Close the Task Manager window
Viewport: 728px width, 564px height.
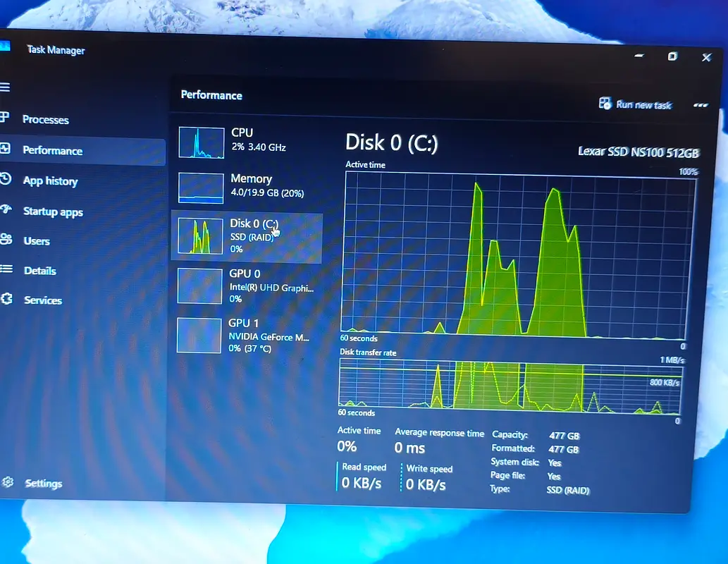pos(707,57)
